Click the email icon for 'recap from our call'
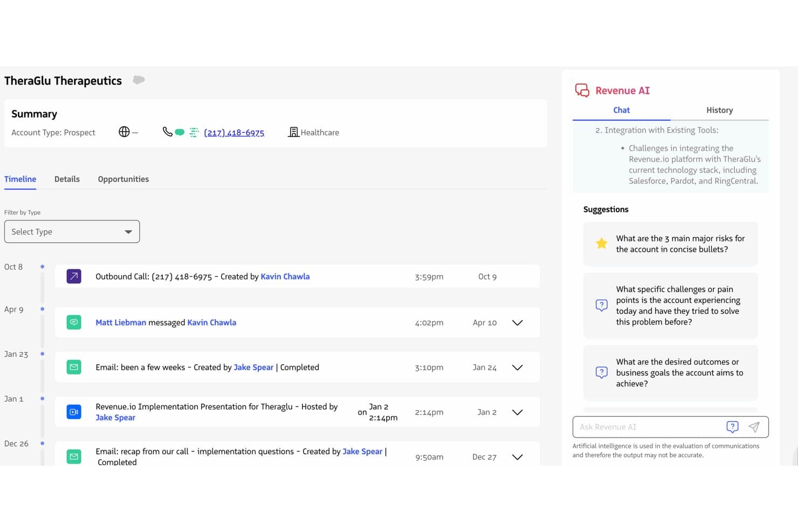798x532 pixels. 74,457
